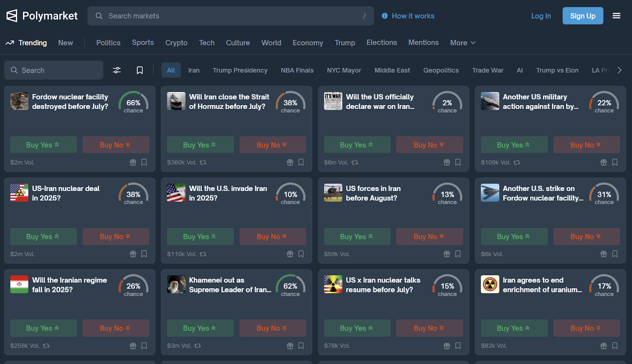The height and width of the screenshot is (364, 632).
Task: Click gift icon on Fordow nuclear facility card
Action: 133,162
